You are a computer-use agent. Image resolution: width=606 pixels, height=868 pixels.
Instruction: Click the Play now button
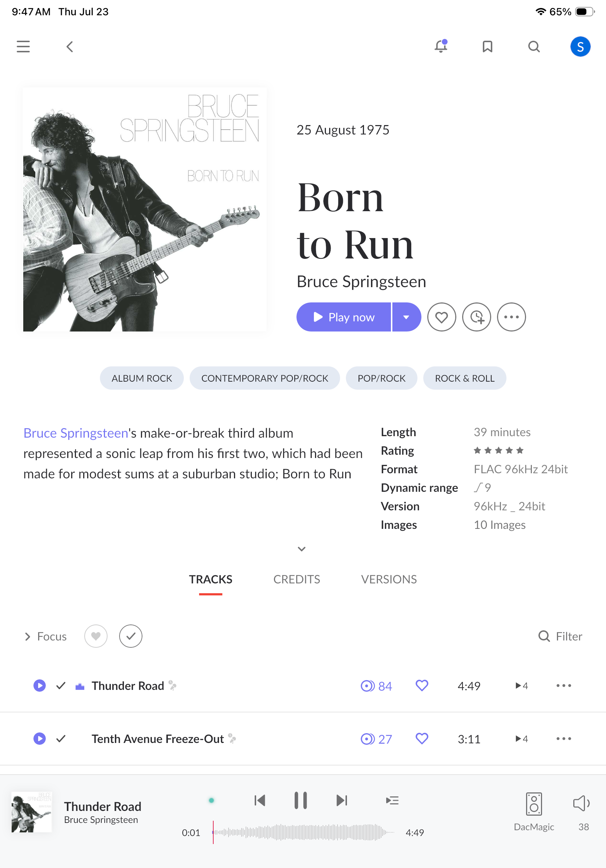coord(343,317)
